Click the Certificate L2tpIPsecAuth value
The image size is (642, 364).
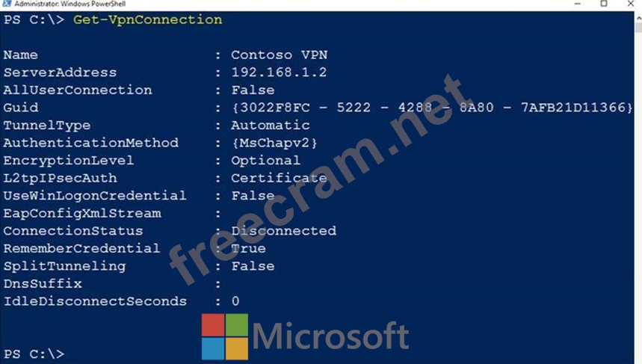pyautogui.click(x=279, y=178)
